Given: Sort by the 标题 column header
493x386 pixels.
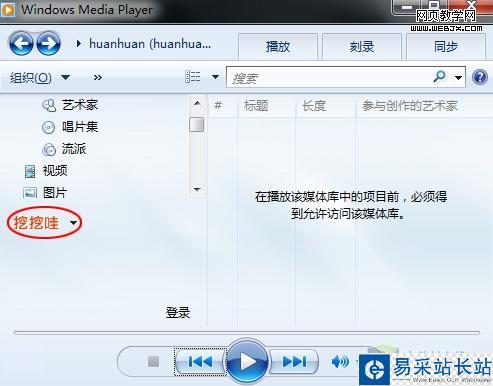Looking at the screenshot, I should click(x=256, y=106).
